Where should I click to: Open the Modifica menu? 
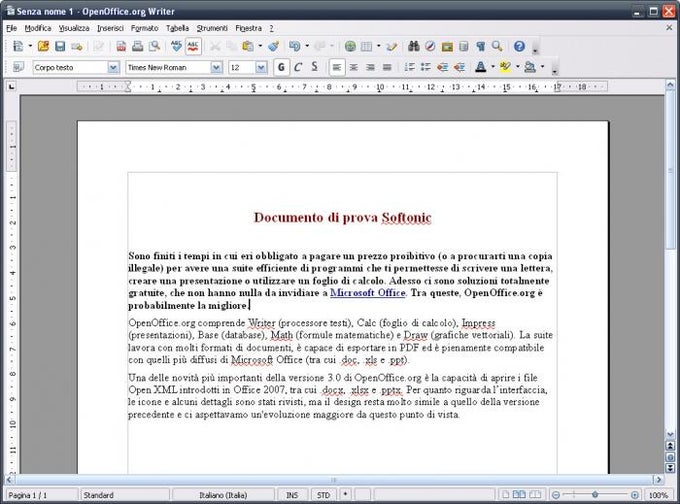38,28
